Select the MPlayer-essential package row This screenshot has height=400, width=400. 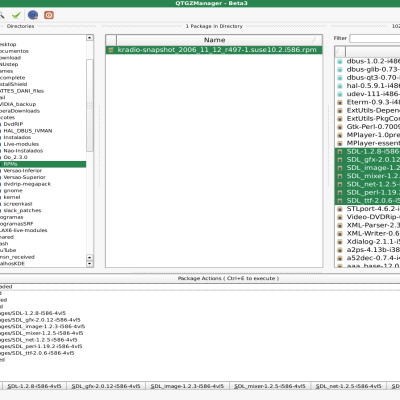pyautogui.click(x=367, y=143)
